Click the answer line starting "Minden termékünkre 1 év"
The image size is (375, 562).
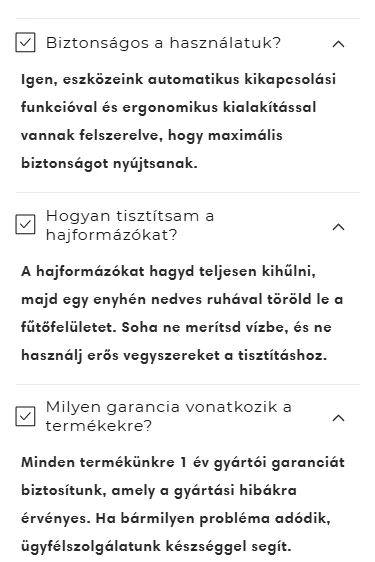[183, 462]
